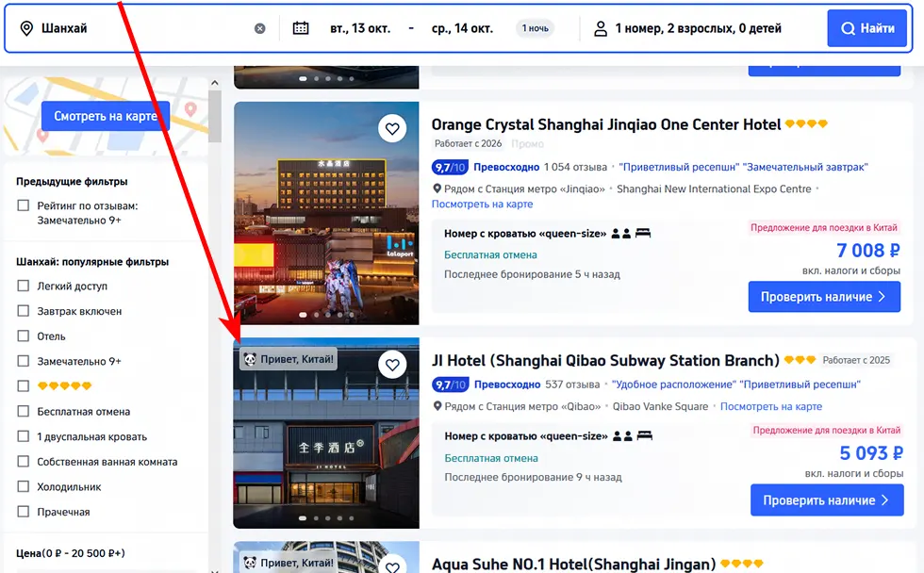Check availability for JI Hotel
This screenshot has height=573, width=924.
[x=827, y=500]
